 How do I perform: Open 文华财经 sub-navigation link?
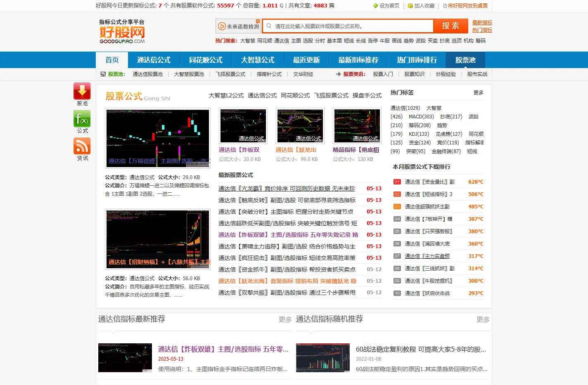(303, 74)
